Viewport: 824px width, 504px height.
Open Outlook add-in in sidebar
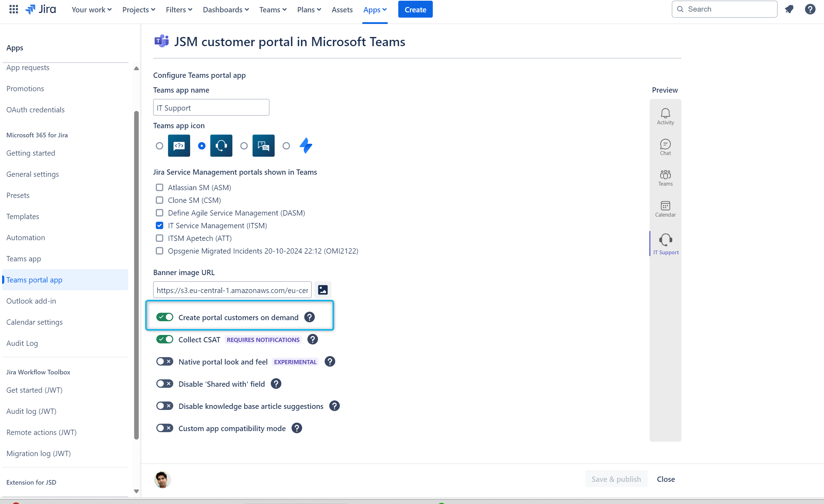pyautogui.click(x=31, y=301)
